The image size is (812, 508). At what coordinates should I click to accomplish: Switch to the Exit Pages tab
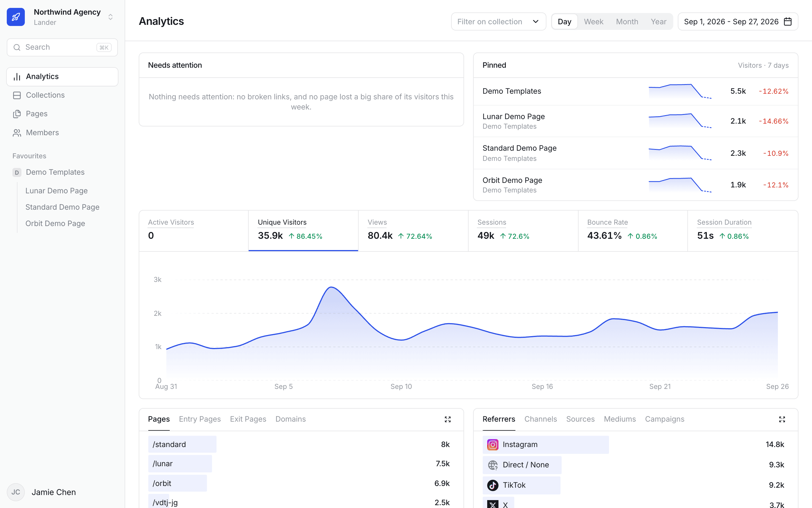pyautogui.click(x=248, y=419)
